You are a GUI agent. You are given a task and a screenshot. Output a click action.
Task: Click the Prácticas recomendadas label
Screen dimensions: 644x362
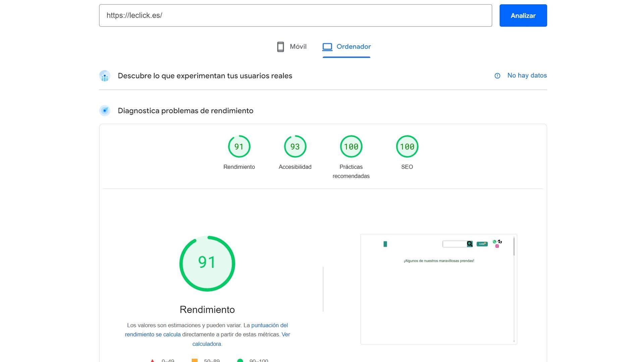click(351, 171)
